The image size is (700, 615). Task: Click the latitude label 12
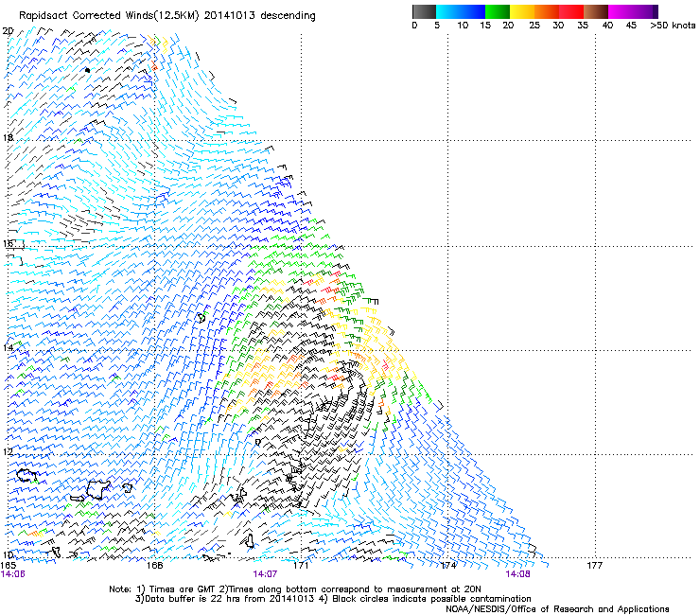(8, 451)
